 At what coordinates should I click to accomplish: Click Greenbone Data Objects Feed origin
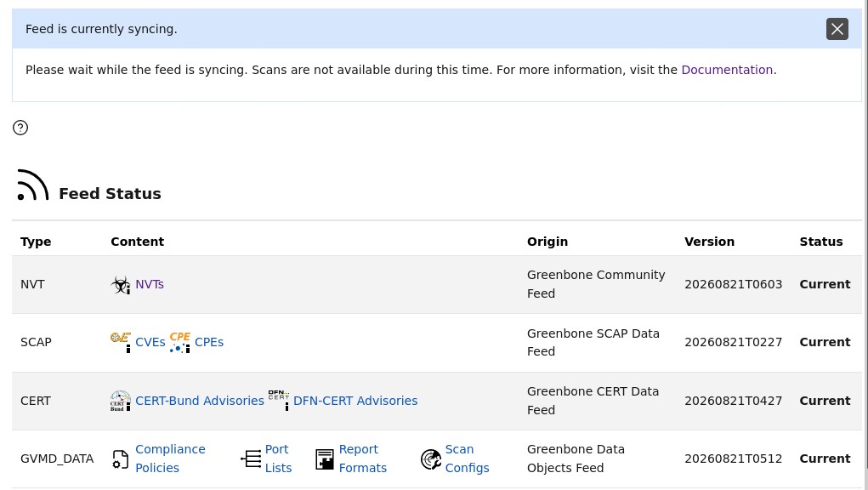(576, 459)
